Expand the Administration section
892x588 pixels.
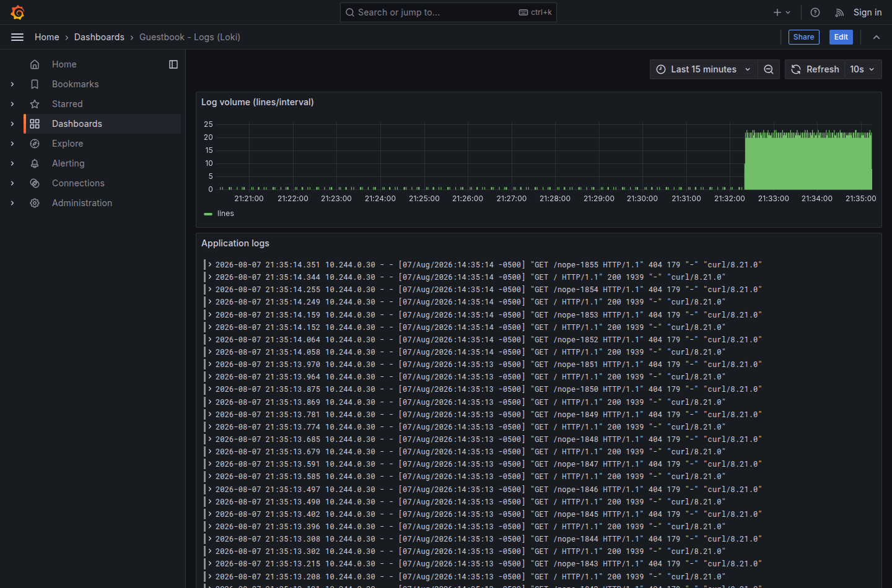(12, 203)
